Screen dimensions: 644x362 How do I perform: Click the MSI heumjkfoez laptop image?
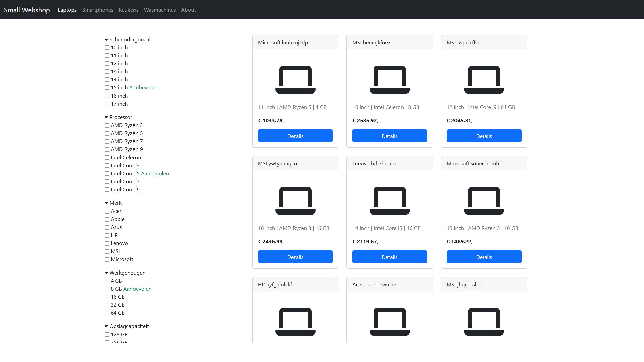click(x=389, y=80)
